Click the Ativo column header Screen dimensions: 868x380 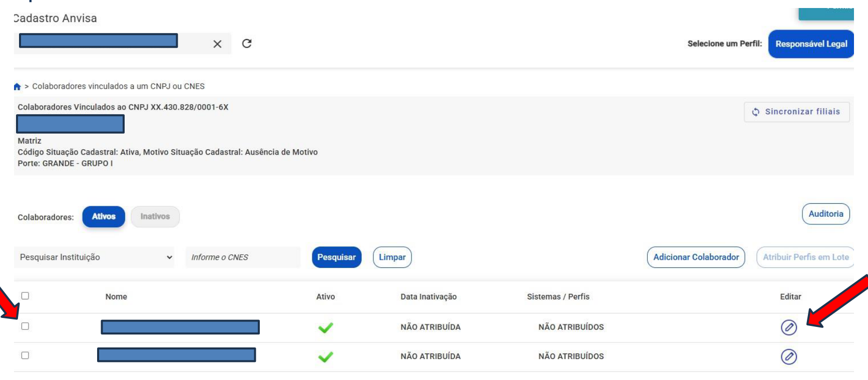tap(325, 297)
